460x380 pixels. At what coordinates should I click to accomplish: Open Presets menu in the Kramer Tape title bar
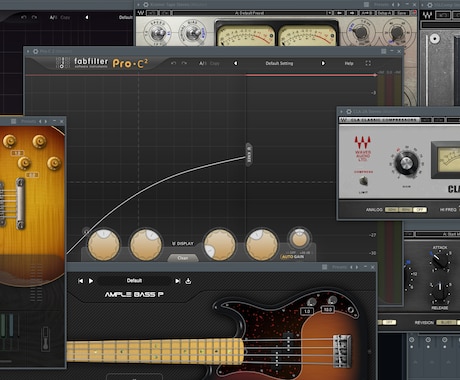381,5
